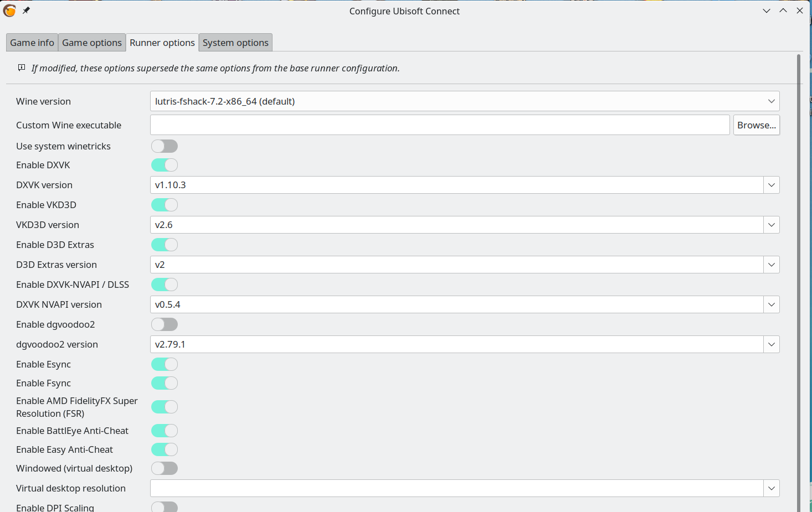Click the pin window icon
The width and height of the screenshot is (812, 512).
tap(26, 11)
